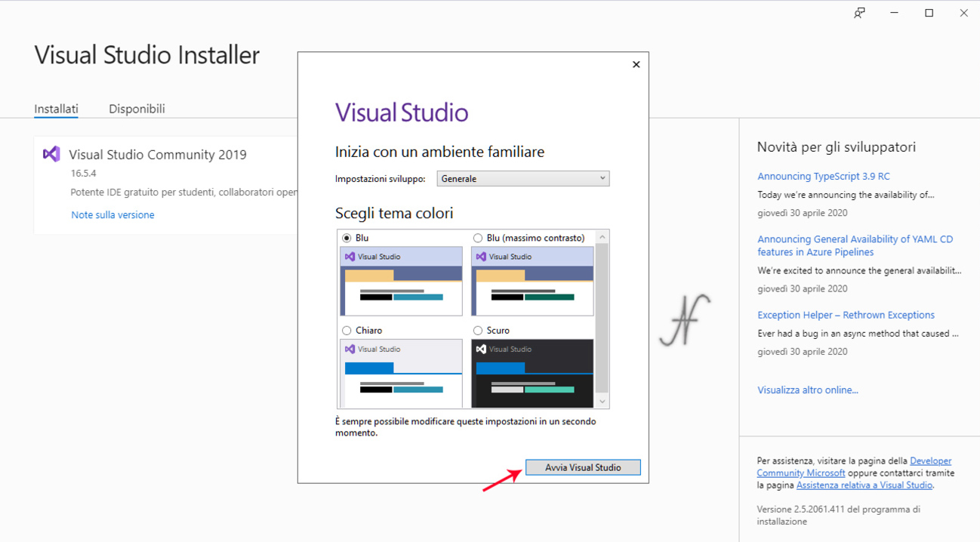Close the Visual Studio theme dialog

click(636, 64)
